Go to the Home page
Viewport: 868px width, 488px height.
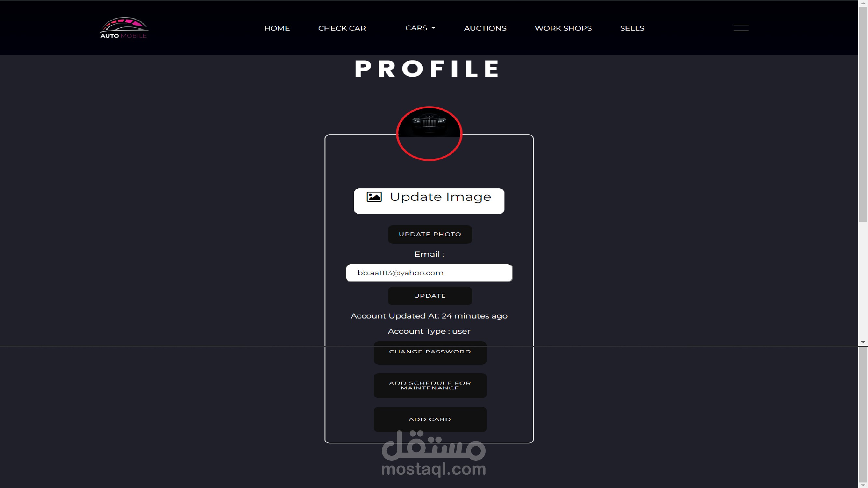click(x=277, y=28)
